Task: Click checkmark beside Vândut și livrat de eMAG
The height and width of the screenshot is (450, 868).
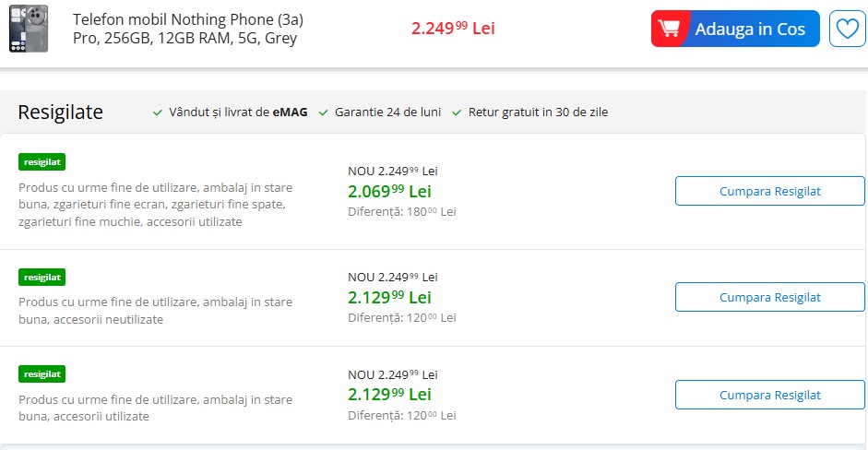Action: 157,112
